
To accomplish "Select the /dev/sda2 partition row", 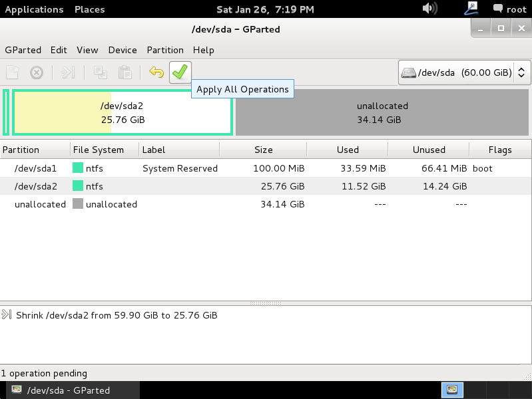I will tap(200, 186).
